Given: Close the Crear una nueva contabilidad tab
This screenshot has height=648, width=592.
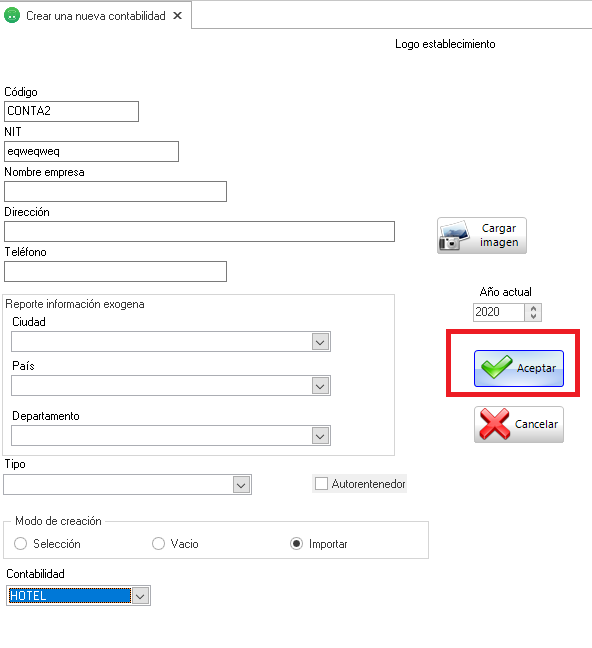Looking at the screenshot, I should (177, 16).
